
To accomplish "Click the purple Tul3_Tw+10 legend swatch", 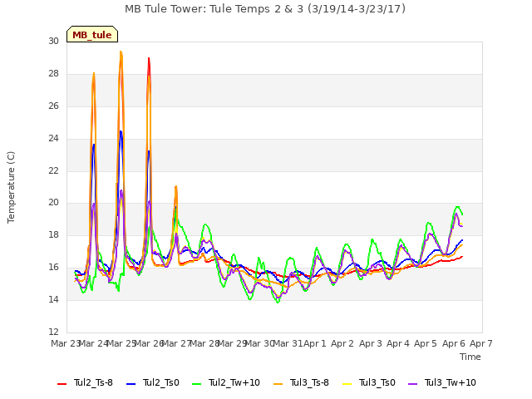I will [x=412, y=384].
